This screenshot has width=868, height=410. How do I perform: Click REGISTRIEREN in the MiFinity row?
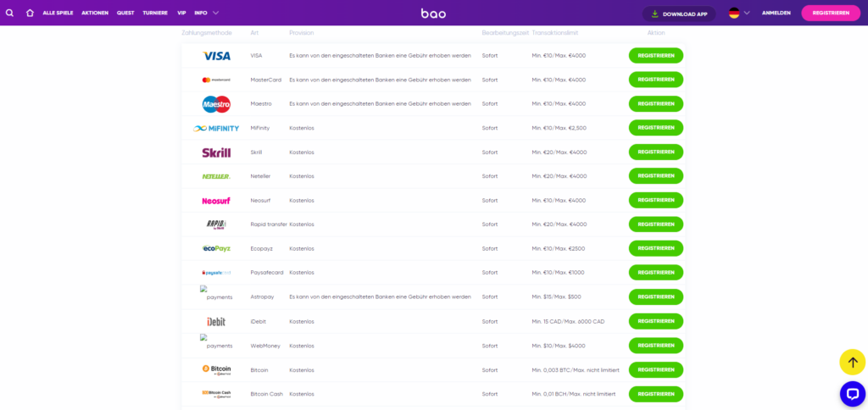[x=656, y=128]
